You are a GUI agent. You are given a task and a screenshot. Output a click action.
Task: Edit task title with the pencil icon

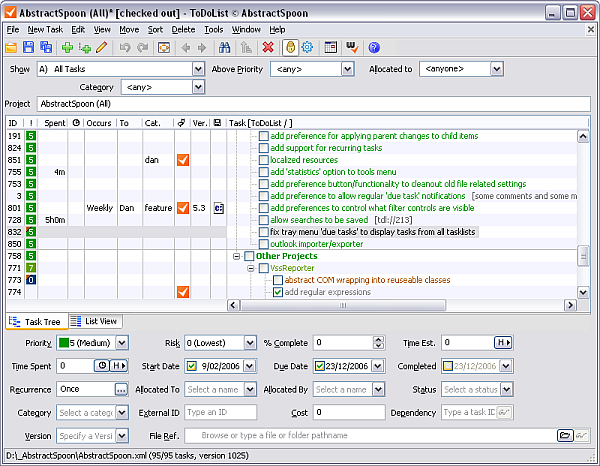point(102,47)
